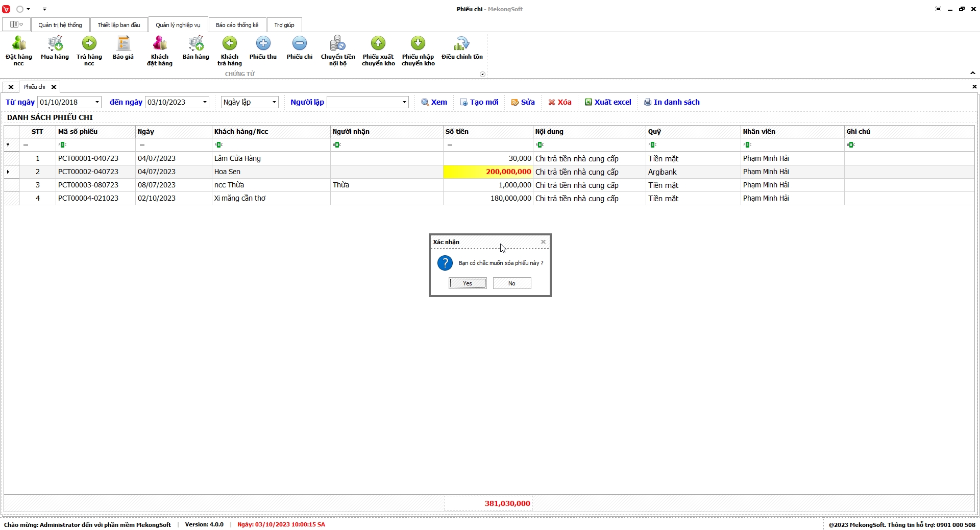Select row PCT00001-040723 in the list
The image size is (980, 530).
coord(489,159)
